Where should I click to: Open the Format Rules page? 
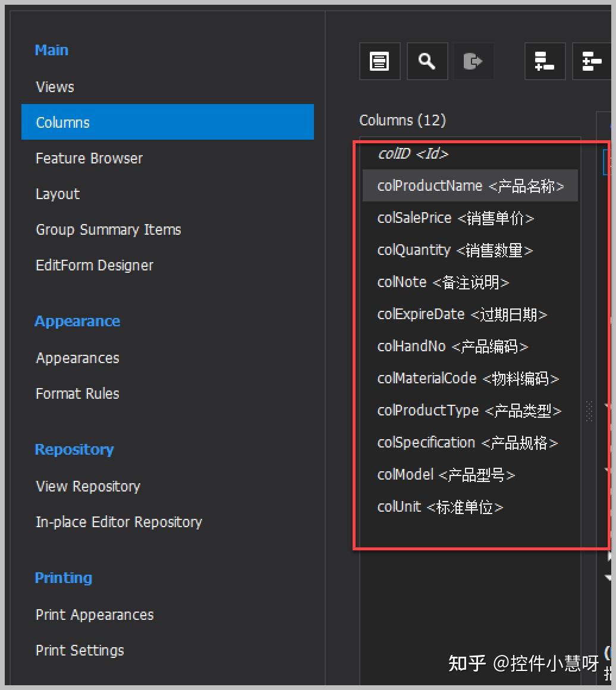click(77, 393)
